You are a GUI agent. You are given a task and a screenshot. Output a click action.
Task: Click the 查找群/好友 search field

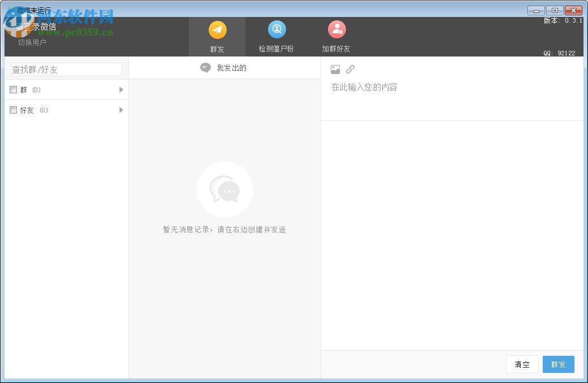(65, 69)
